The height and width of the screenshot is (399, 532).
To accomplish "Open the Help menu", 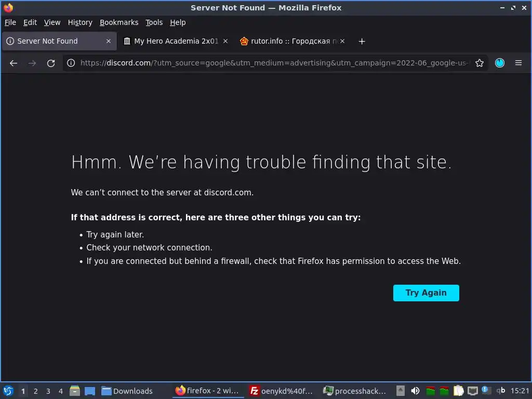I will [178, 22].
